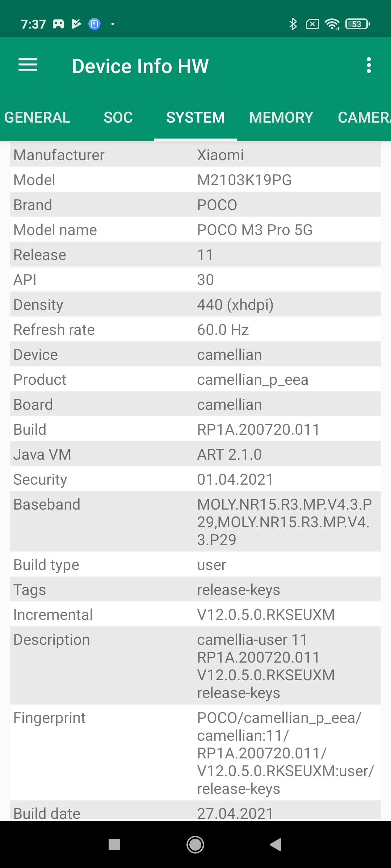Switch to the MEMORY tab
The width and height of the screenshot is (391, 868).
click(281, 118)
